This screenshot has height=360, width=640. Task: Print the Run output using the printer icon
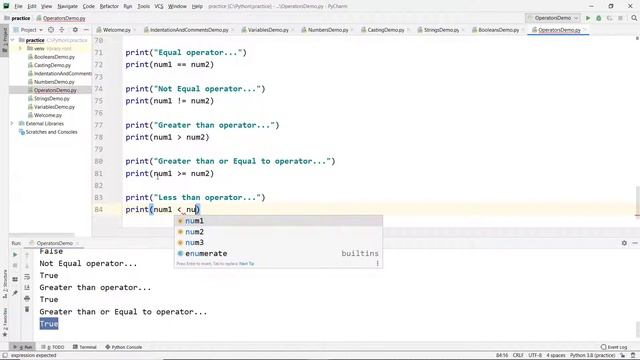pyautogui.click(x=27, y=298)
